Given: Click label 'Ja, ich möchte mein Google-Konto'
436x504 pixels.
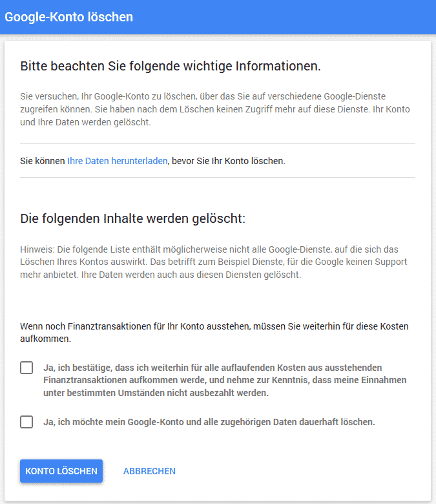Looking at the screenshot, I should (209, 422).
